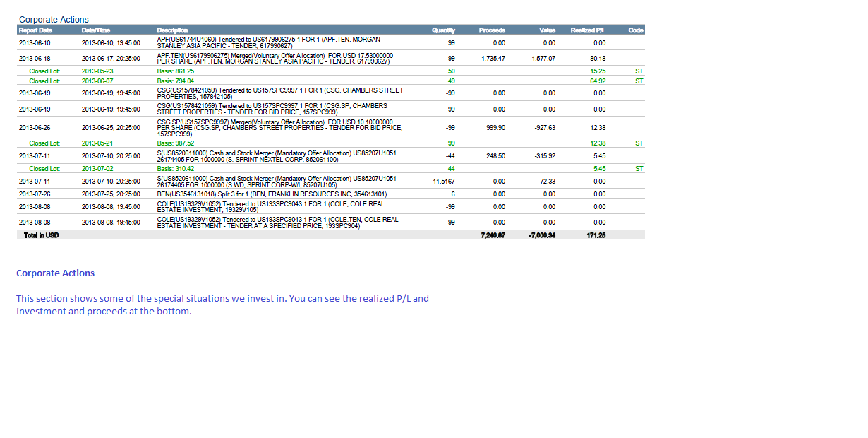Click the paragraph about special situations
Screen dimensions: 868x438
coord(222,304)
